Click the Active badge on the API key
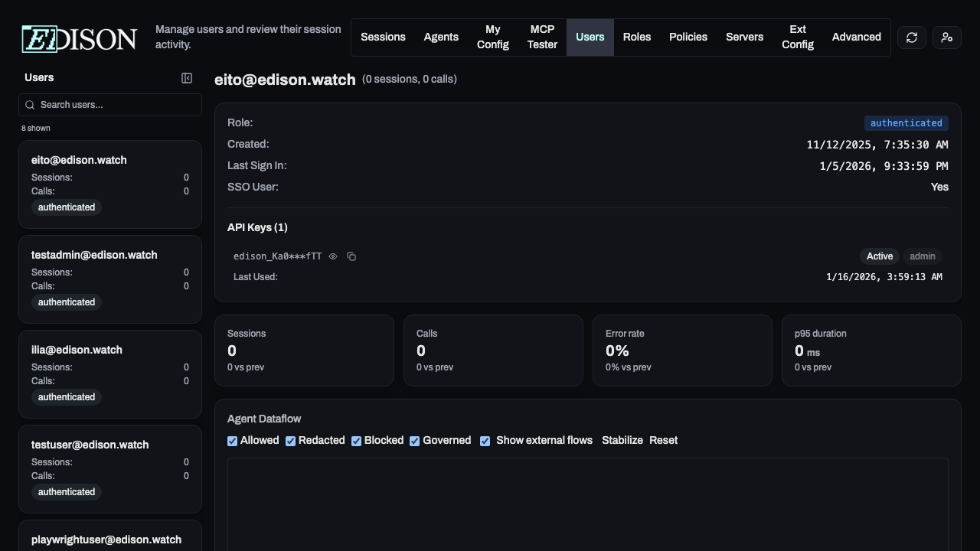This screenshot has height=551, width=980. coord(879,256)
